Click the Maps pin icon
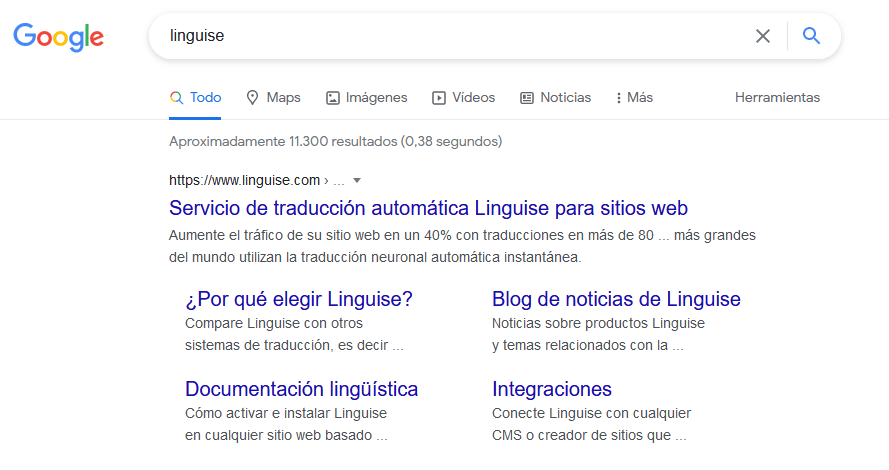 [x=252, y=98]
